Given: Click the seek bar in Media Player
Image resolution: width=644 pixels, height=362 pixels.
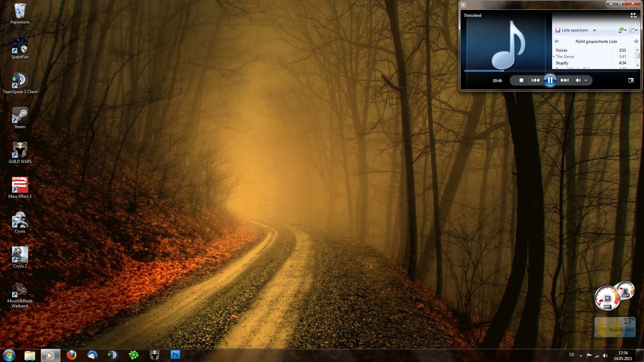Looking at the screenshot, I should (x=550, y=71).
